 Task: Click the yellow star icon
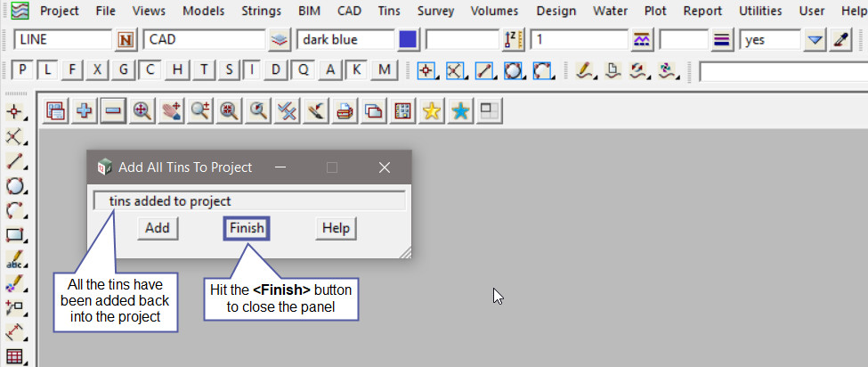pos(431,111)
